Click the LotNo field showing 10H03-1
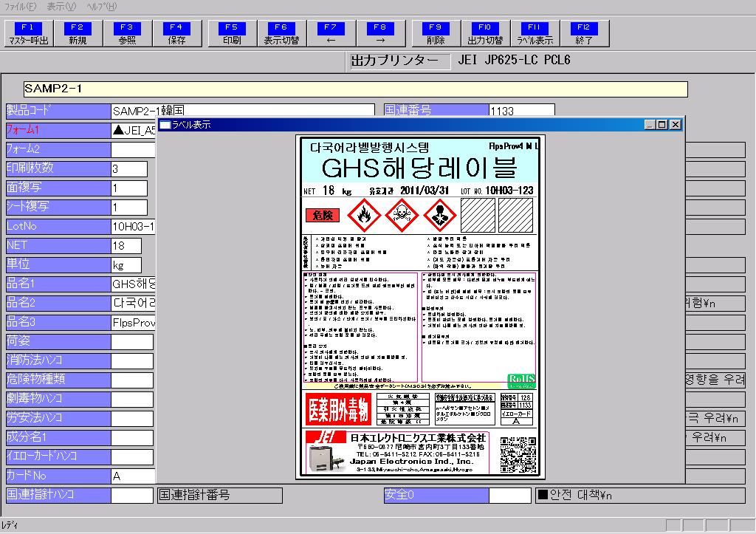 tap(133, 227)
